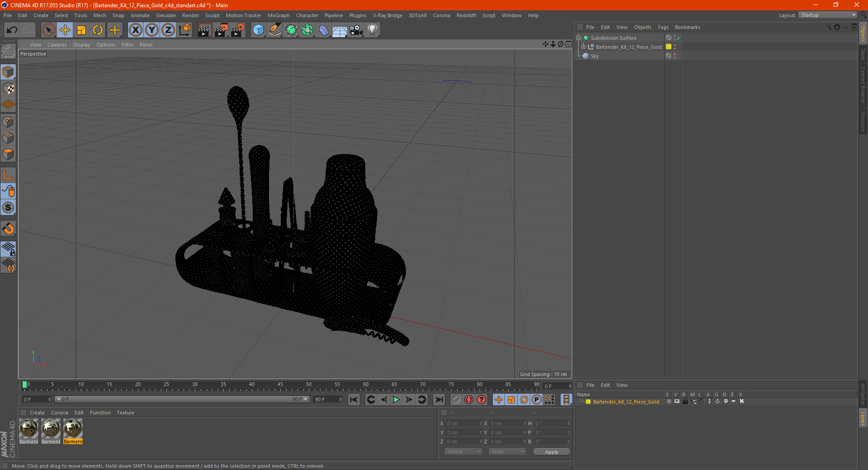Switch to Edges mode
The height and width of the screenshot is (470, 868).
[x=8, y=138]
